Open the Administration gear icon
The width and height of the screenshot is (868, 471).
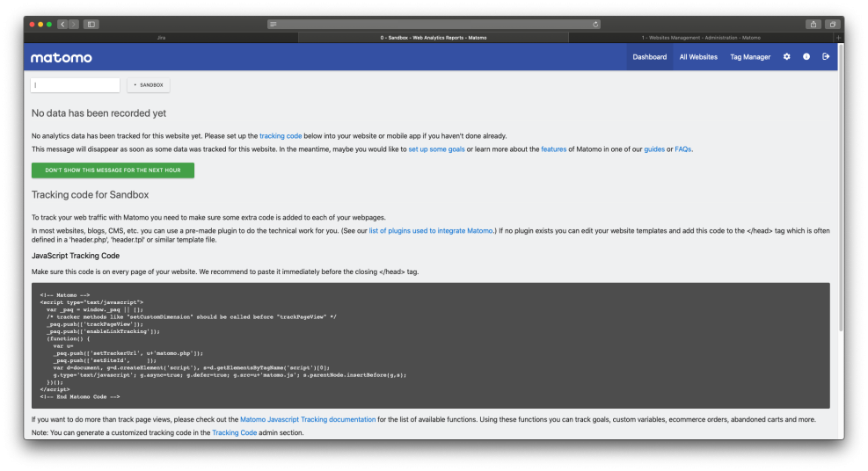[786, 57]
